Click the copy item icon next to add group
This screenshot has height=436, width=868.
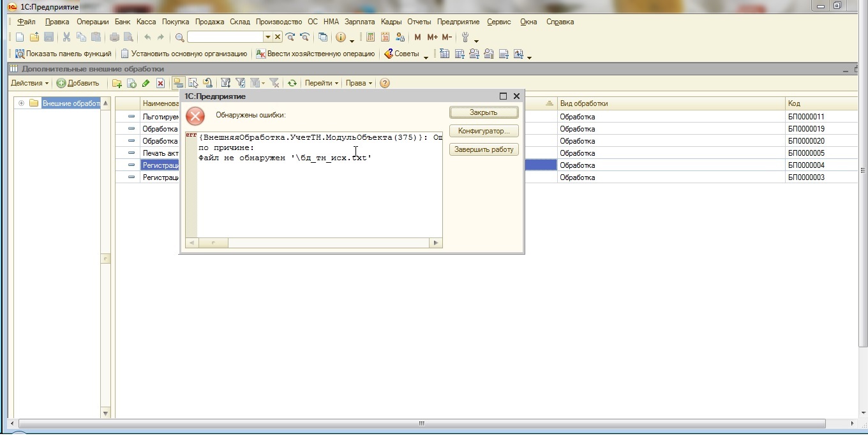pos(131,83)
